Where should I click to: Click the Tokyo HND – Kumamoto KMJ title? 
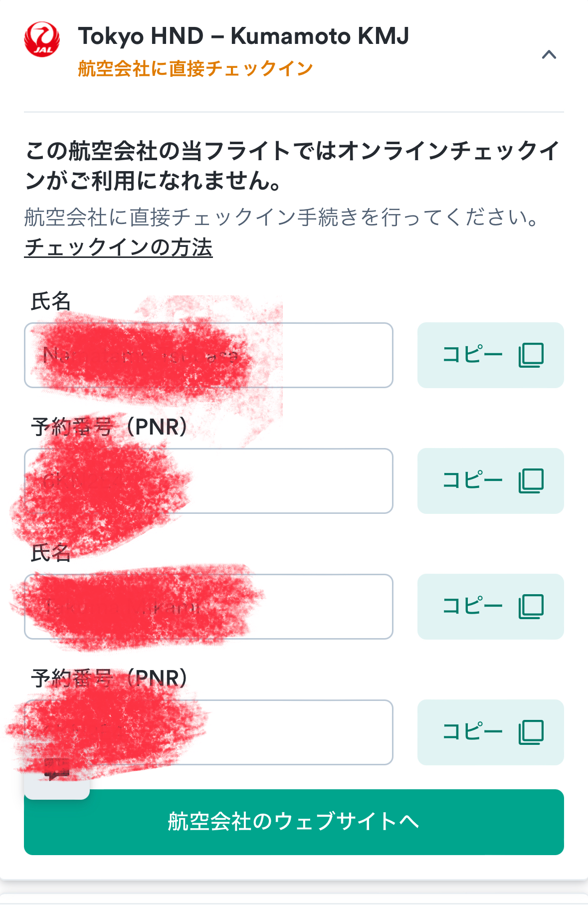(x=243, y=36)
